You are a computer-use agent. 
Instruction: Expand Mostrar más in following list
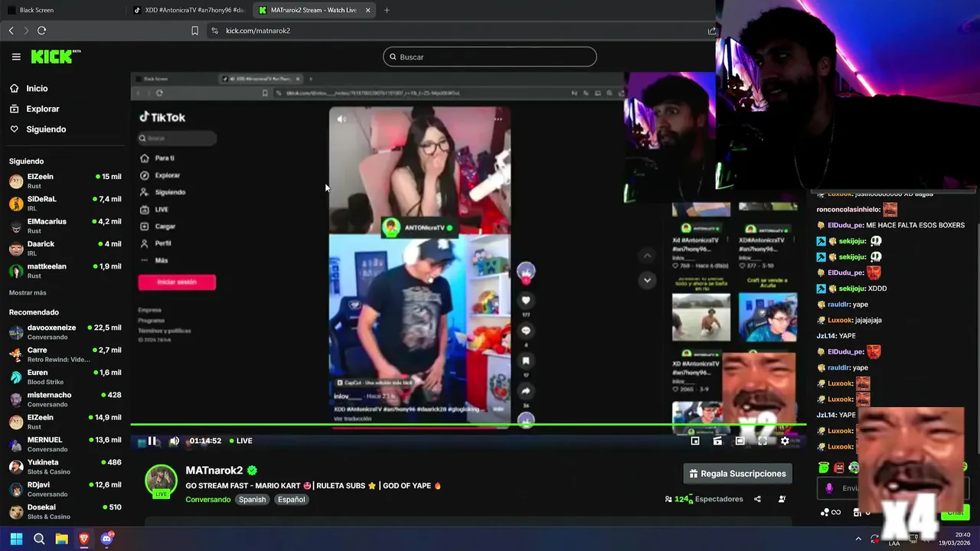[x=28, y=292]
